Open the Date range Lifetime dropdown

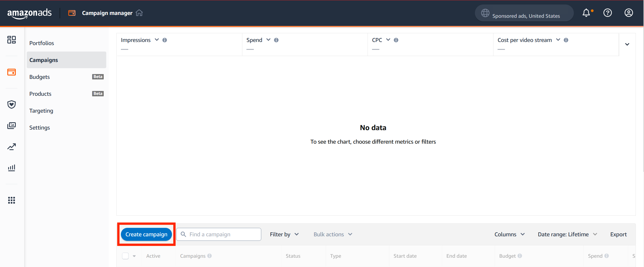(567, 234)
